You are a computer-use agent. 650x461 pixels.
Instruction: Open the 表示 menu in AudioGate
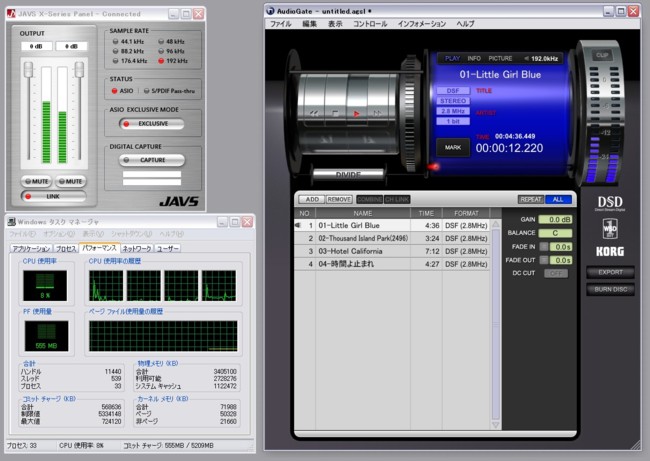point(335,24)
